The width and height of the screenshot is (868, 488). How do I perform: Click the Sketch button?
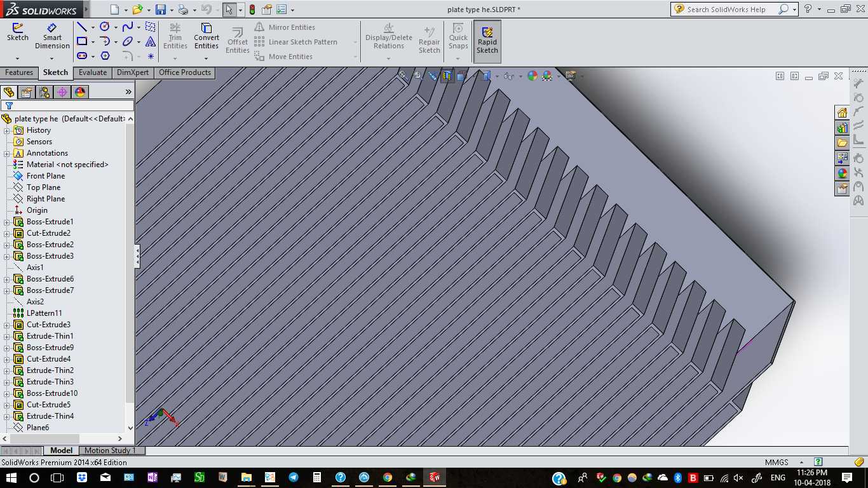pos(18,33)
